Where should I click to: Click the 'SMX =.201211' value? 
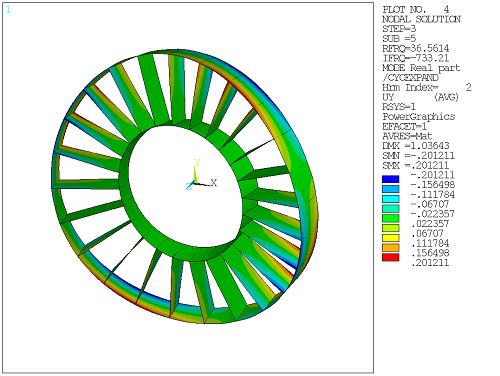pyautogui.click(x=416, y=165)
